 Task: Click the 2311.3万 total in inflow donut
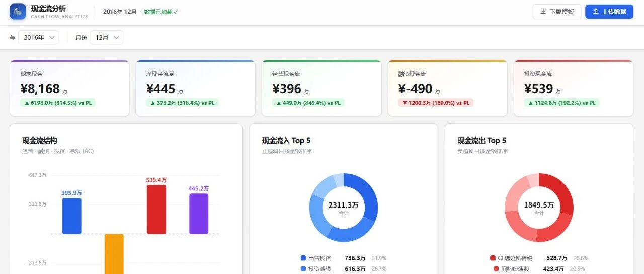coord(343,205)
